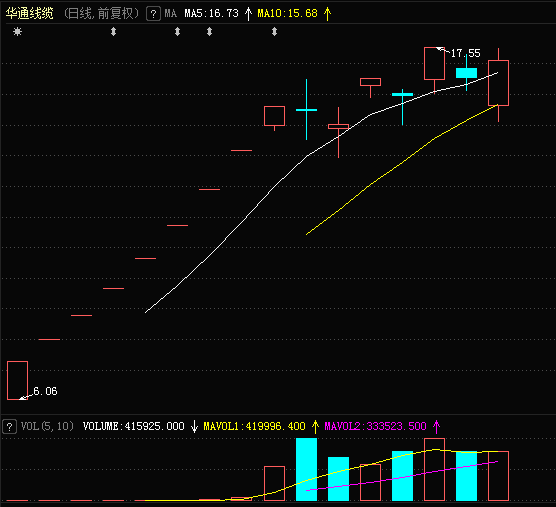Select the MA10:15.68 readout
556x507 pixels.
(287, 13)
